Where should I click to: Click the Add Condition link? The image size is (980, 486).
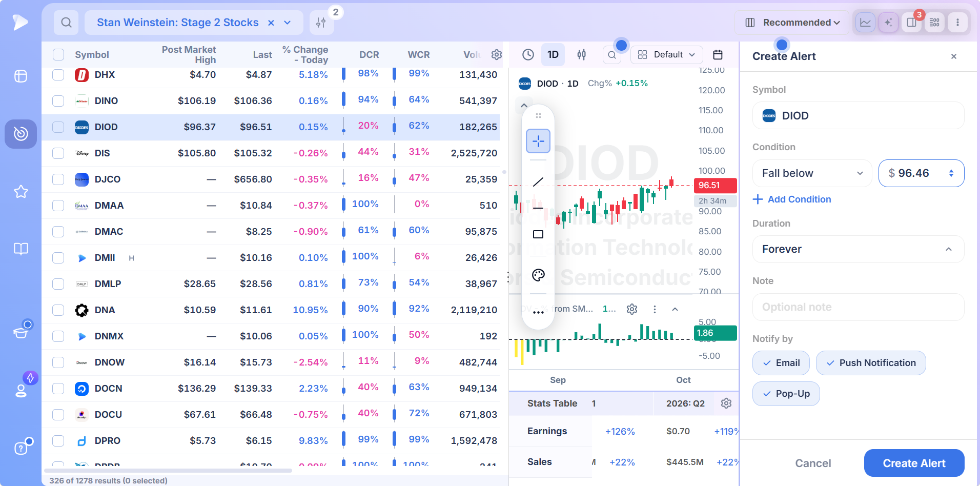coord(792,199)
